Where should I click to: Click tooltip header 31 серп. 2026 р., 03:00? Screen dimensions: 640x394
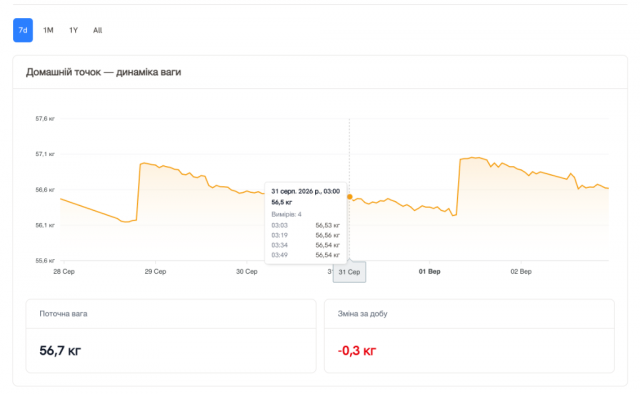[x=305, y=191]
